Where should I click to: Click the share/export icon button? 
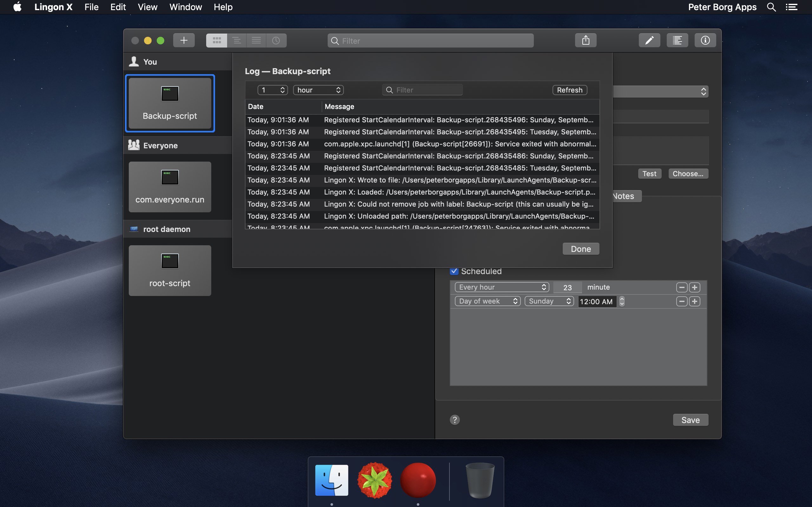(585, 40)
